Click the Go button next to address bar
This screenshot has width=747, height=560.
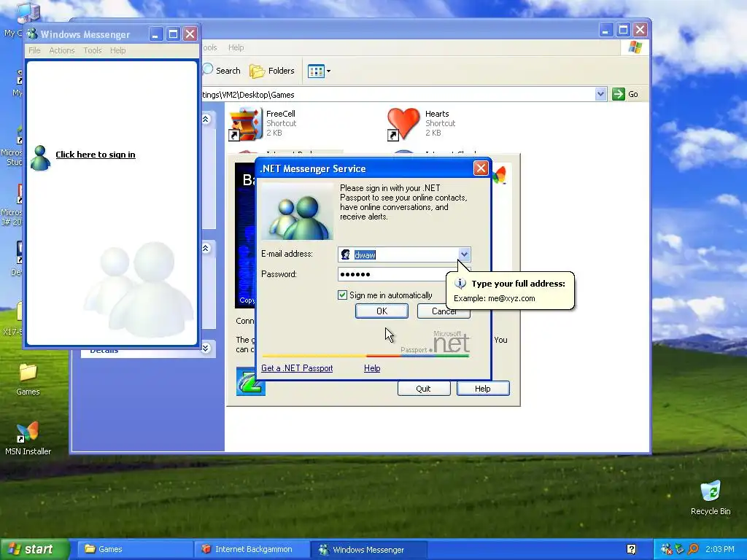[625, 94]
